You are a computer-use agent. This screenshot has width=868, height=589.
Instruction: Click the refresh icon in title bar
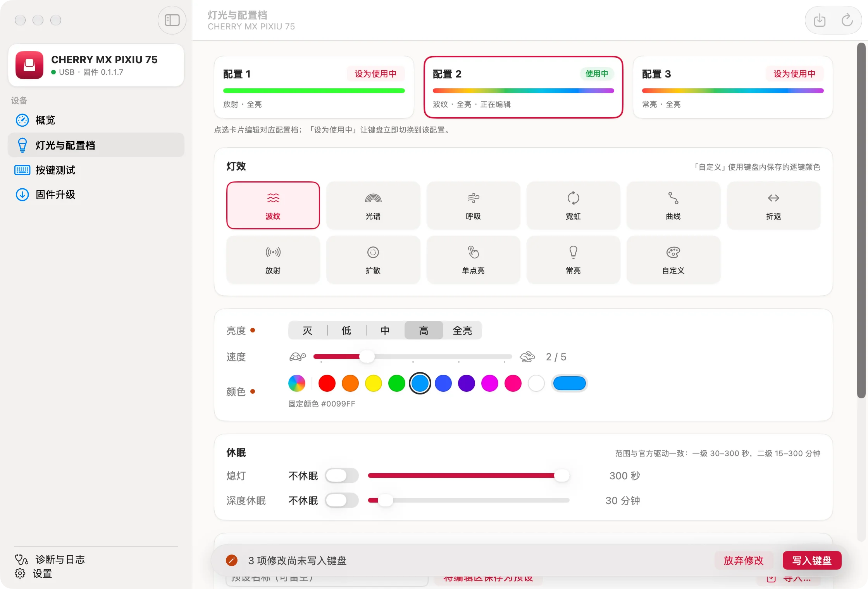coord(847,20)
